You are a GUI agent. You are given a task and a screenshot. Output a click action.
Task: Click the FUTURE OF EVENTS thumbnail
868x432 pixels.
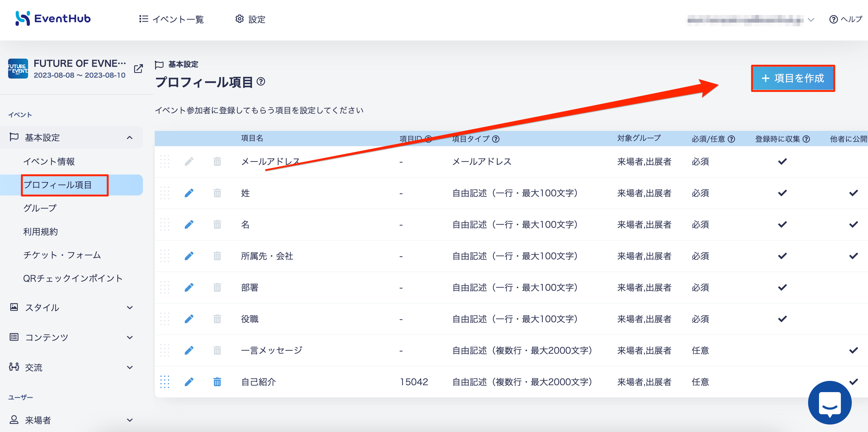point(18,69)
